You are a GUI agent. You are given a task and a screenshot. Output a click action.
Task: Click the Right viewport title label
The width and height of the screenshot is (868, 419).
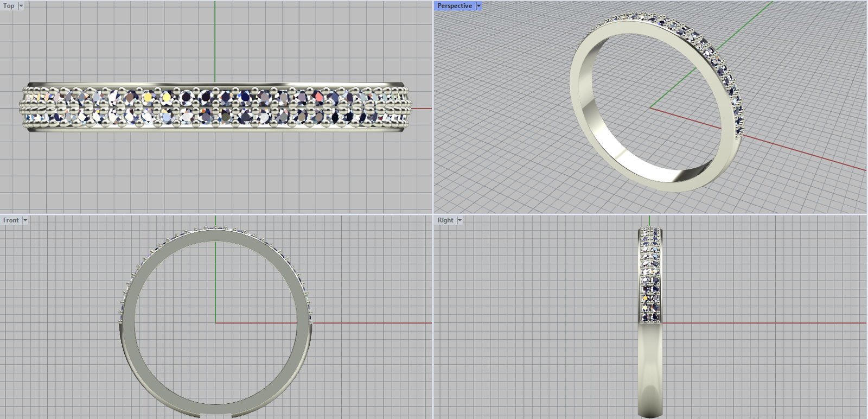445,220
